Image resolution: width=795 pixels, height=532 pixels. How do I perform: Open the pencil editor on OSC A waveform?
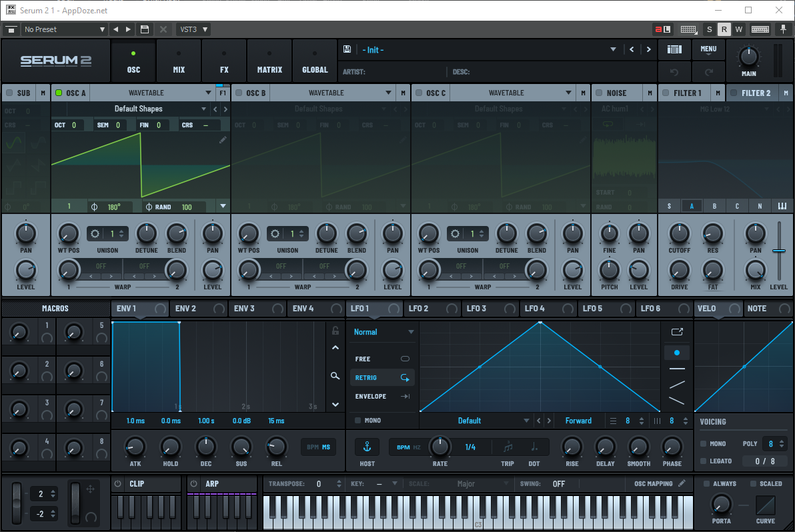coord(223,140)
